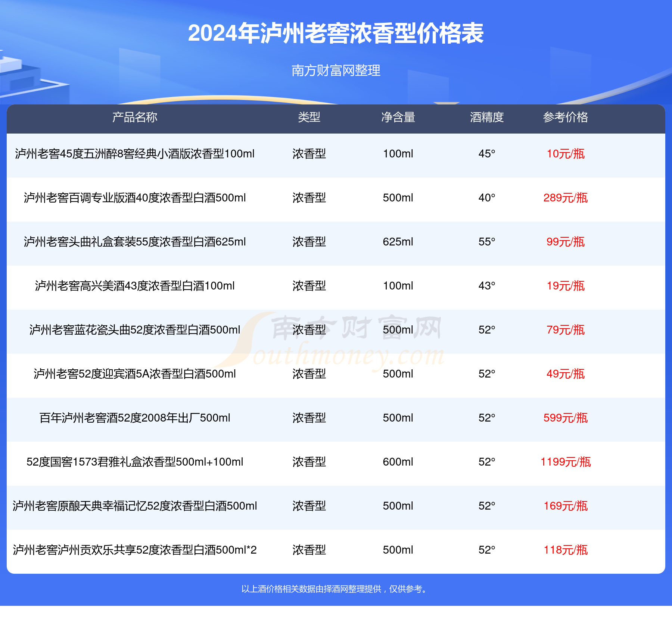This screenshot has height=623, width=672.
Task: Click the 40° alcohol value
Action: coord(487,198)
